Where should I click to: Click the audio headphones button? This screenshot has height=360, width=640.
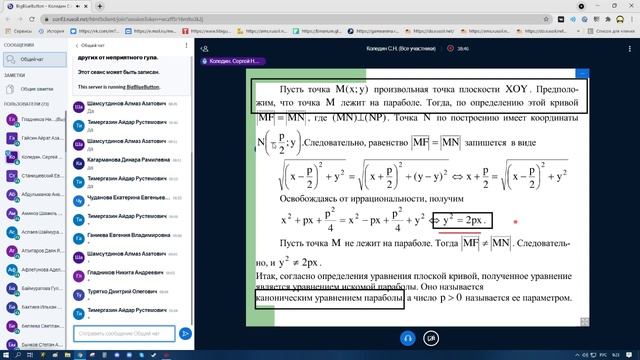click(407, 338)
